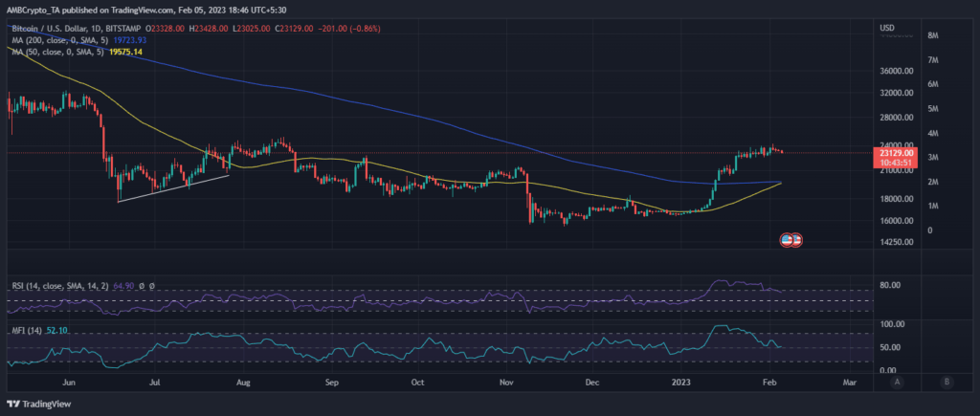Click the Feb label on time axis
This screenshot has width=980, height=416.
766,382
